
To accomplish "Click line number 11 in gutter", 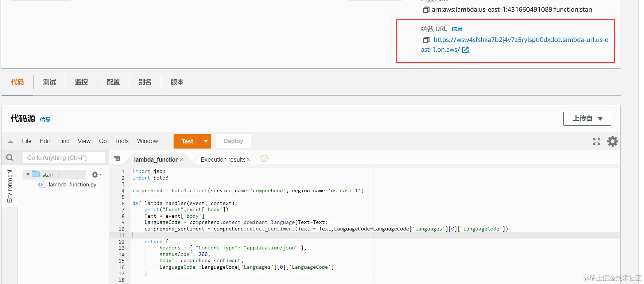I will coord(121,235).
